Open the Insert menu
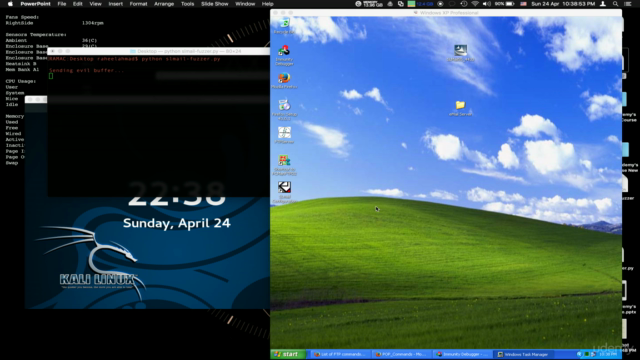 point(116,4)
